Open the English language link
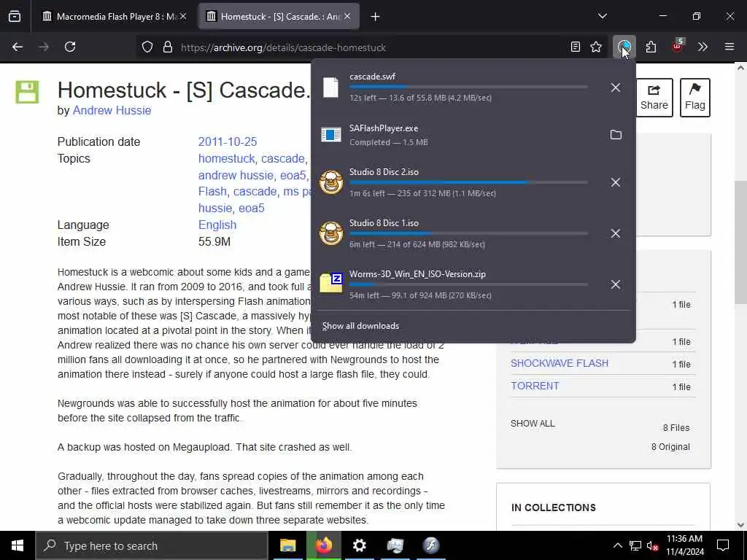Viewport: 747px width, 560px height. [x=217, y=225]
